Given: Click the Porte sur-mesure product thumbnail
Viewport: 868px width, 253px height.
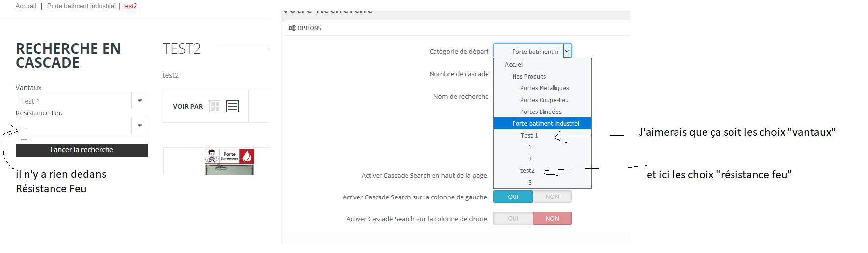Looking at the screenshot, I should click(x=229, y=162).
